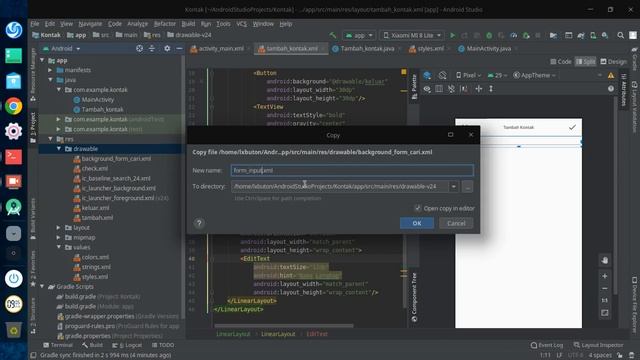The image size is (640, 360).
Task: Open the app run configuration dropdown
Action: 359,36
